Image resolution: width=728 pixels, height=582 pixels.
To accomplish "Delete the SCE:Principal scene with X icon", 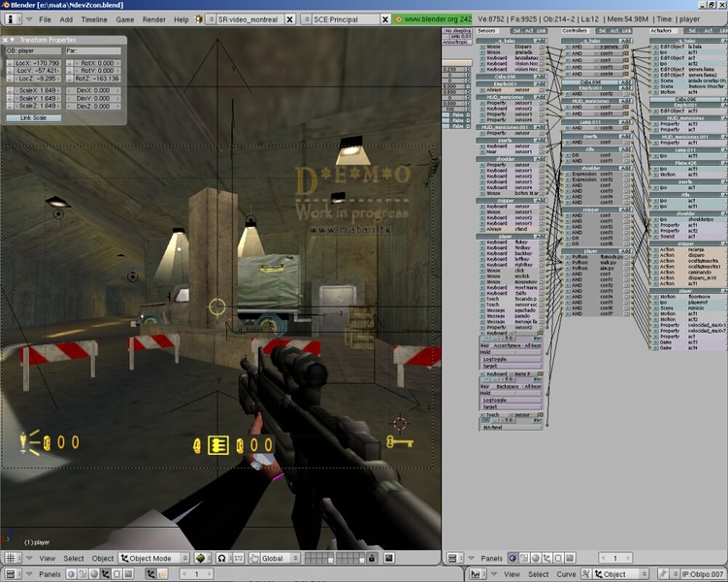I will click(386, 19).
